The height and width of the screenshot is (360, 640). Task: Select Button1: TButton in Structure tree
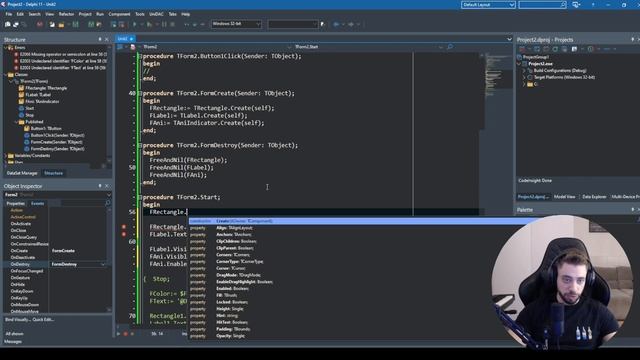46,129
